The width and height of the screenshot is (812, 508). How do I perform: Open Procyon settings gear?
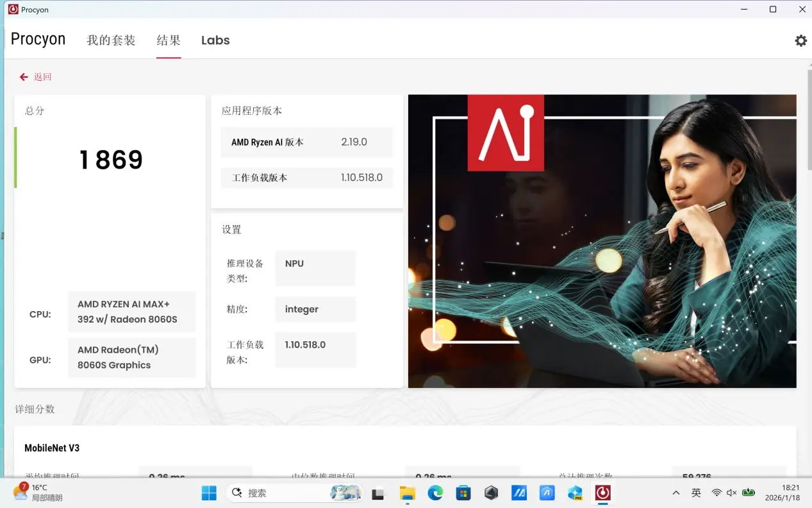tap(800, 40)
